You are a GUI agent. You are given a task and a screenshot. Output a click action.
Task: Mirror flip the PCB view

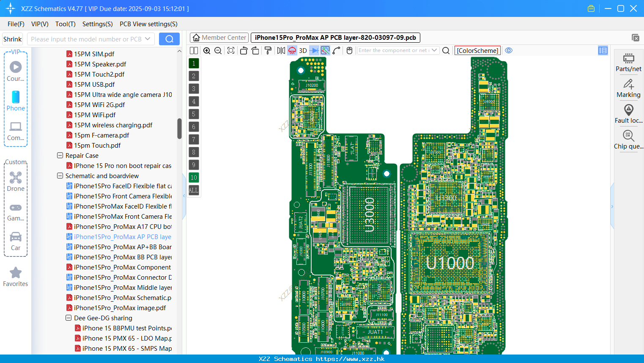point(281,50)
